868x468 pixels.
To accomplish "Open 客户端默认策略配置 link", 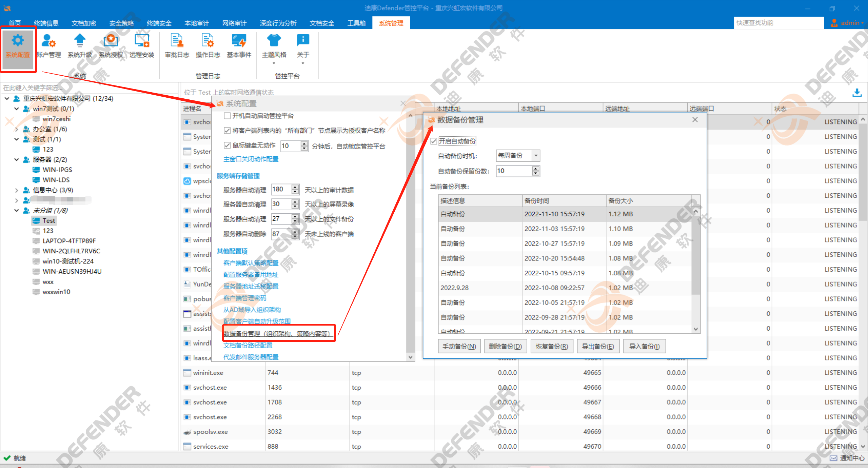I will [251, 263].
